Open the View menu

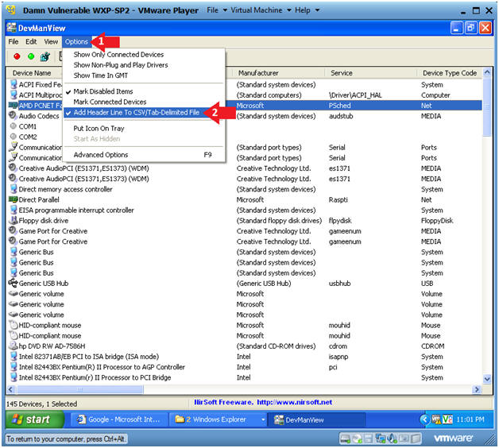coord(51,41)
